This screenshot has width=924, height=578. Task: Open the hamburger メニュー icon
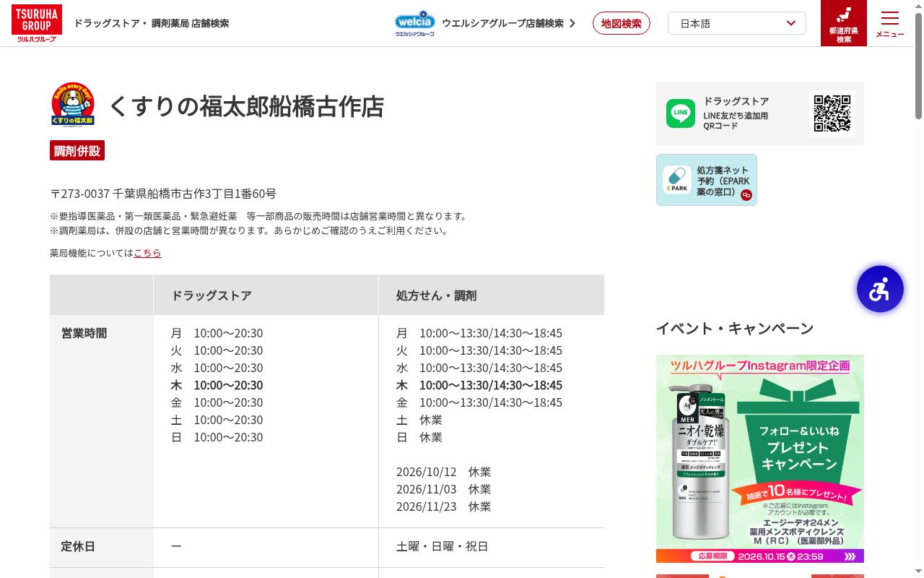(890, 24)
